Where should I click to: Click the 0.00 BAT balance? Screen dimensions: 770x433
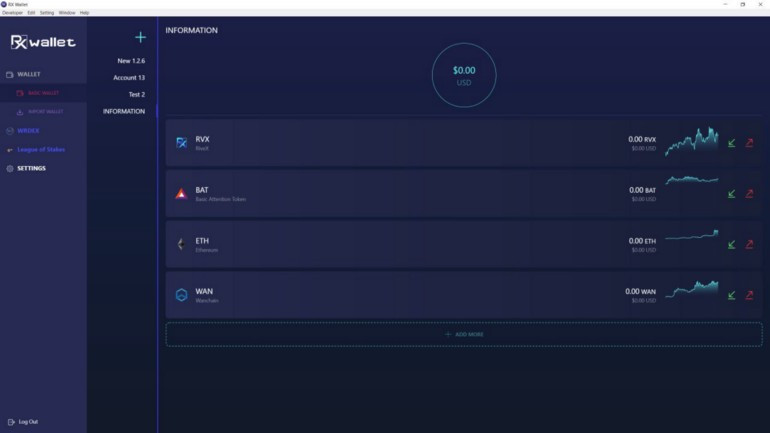[642, 190]
